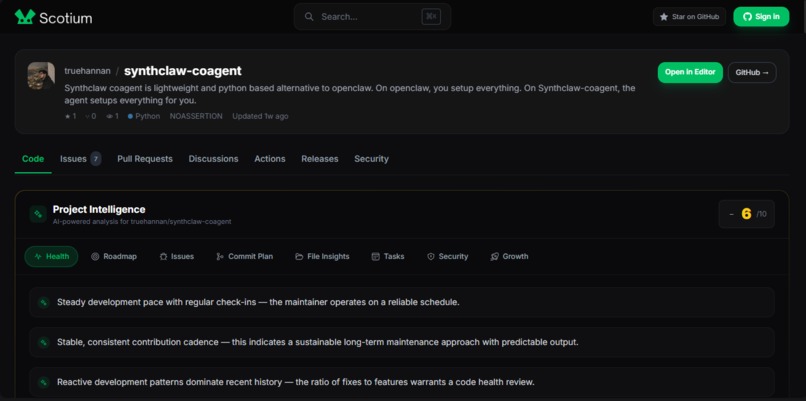Click the Python language dot
Screen dimensions: 806x401
coord(131,116)
